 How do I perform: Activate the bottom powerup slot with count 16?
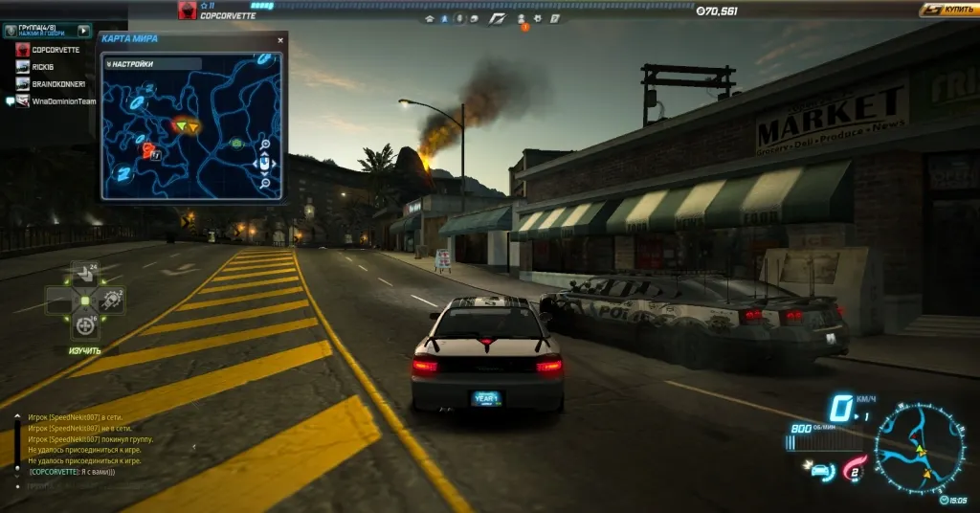click(x=85, y=326)
